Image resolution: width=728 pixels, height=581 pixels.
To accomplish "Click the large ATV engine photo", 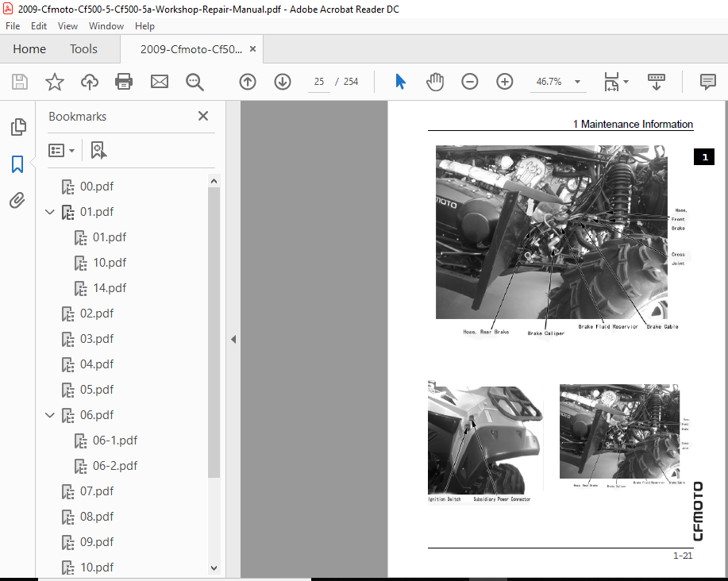I will click(x=551, y=232).
